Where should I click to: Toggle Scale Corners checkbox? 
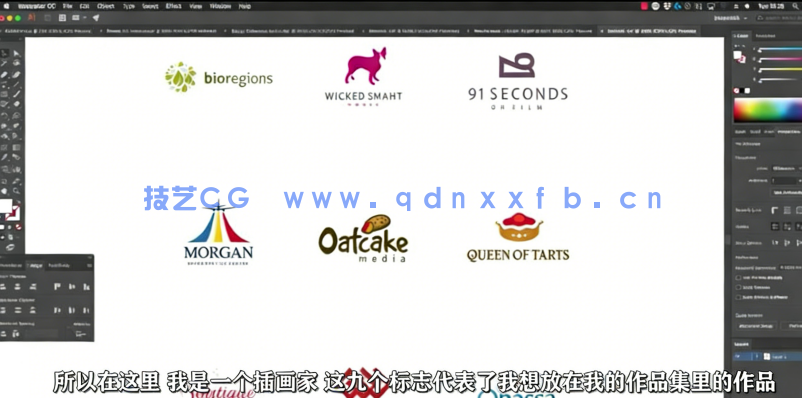click(738, 288)
